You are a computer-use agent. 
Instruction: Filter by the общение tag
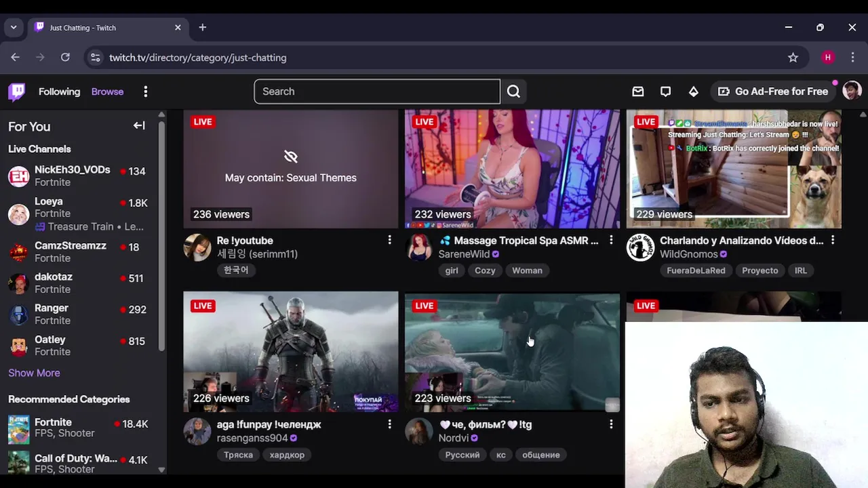(x=541, y=455)
